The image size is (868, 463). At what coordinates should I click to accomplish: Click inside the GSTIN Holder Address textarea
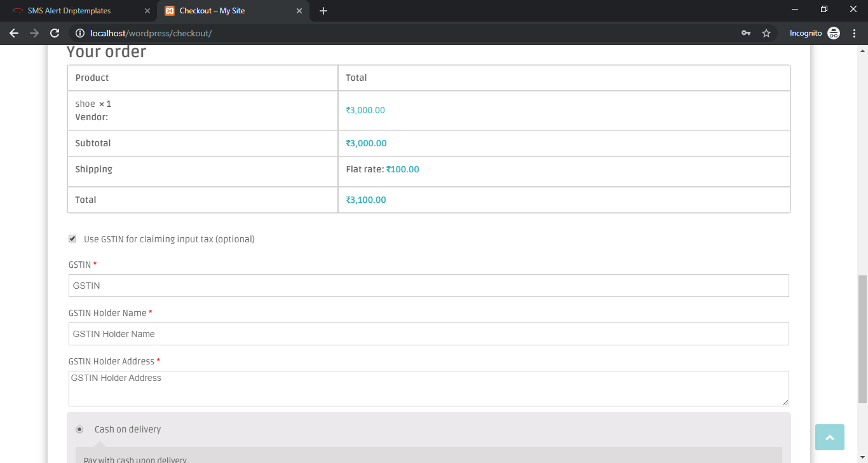pyautogui.click(x=428, y=389)
